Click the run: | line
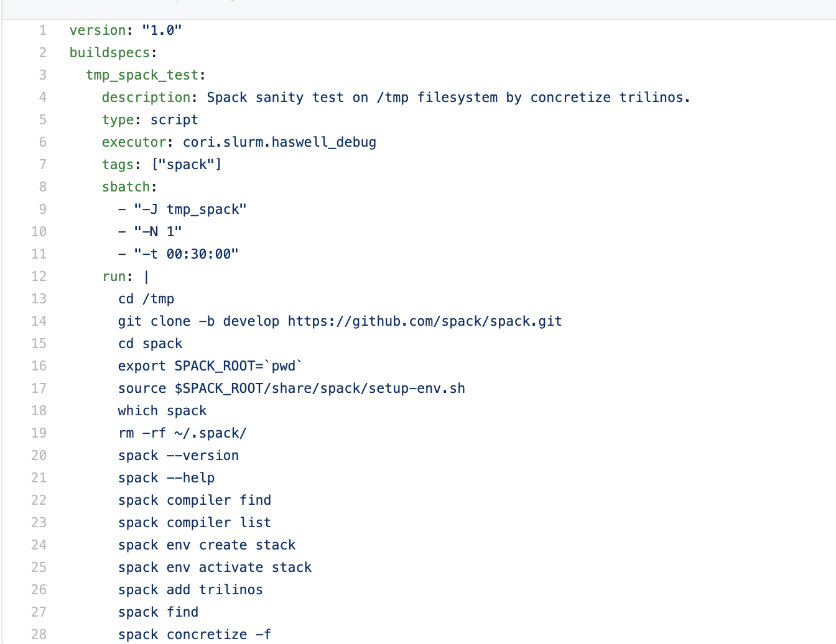The height and width of the screenshot is (644, 836). 126,276
